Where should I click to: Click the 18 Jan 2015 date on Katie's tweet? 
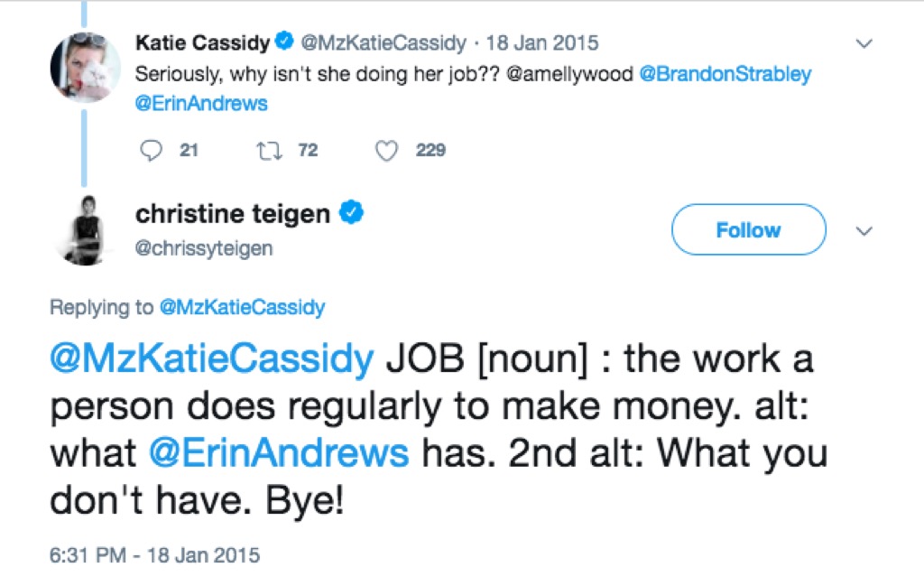(541, 42)
